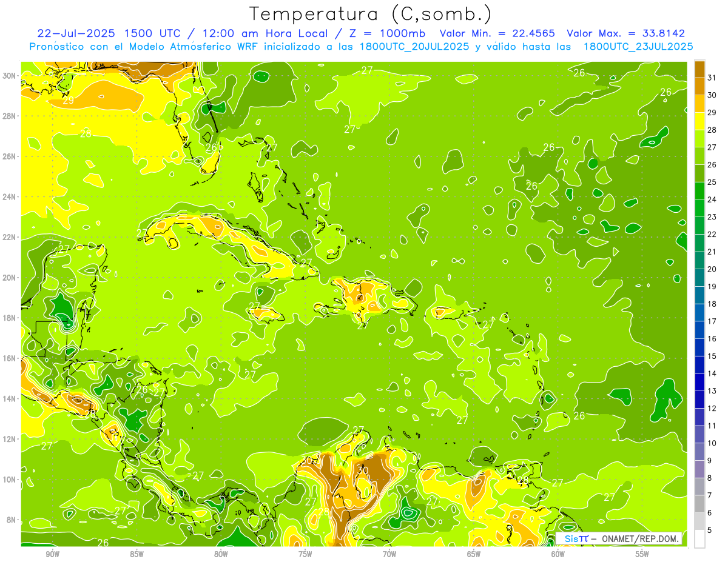Click the 14N latitude axis label

(x=9, y=398)
